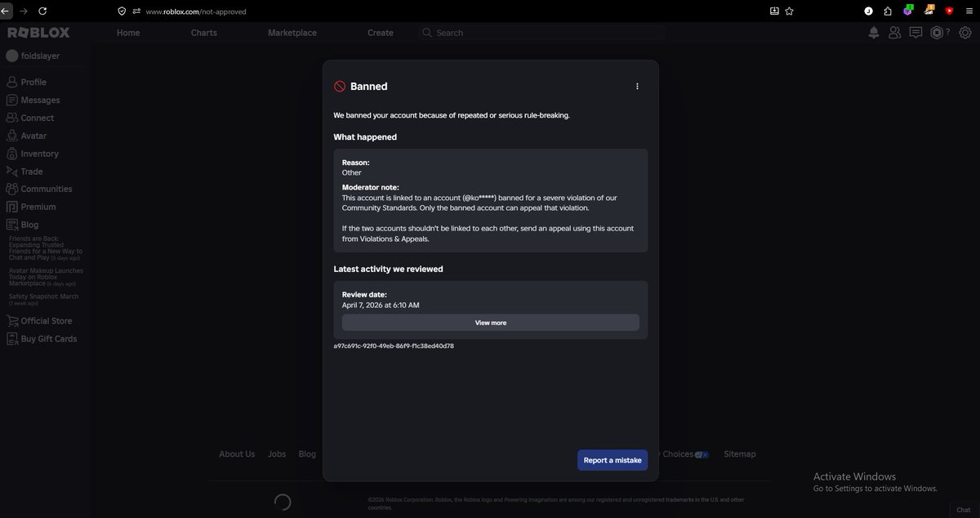
Task: Click View more under Review date
Action: pyautogui.click(x=491, y=323)
